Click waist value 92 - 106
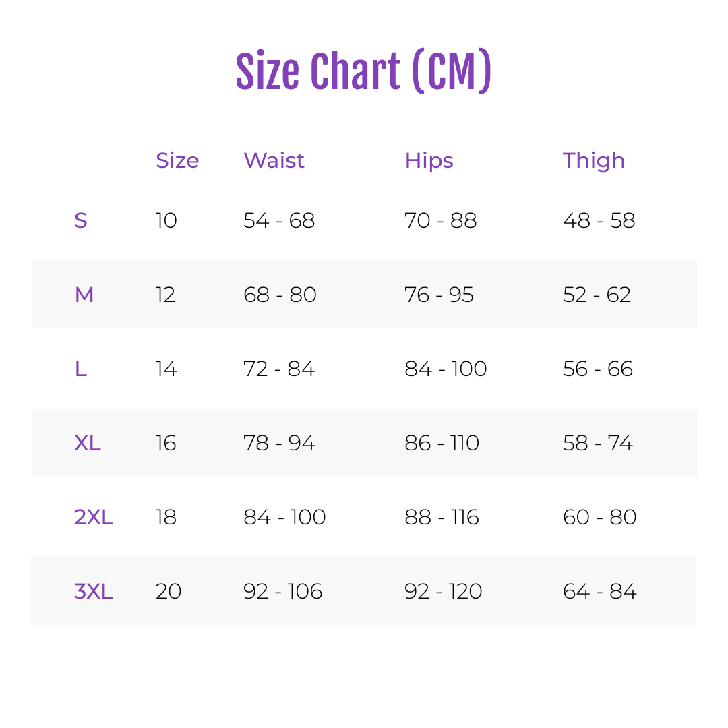 coord(282,592)
